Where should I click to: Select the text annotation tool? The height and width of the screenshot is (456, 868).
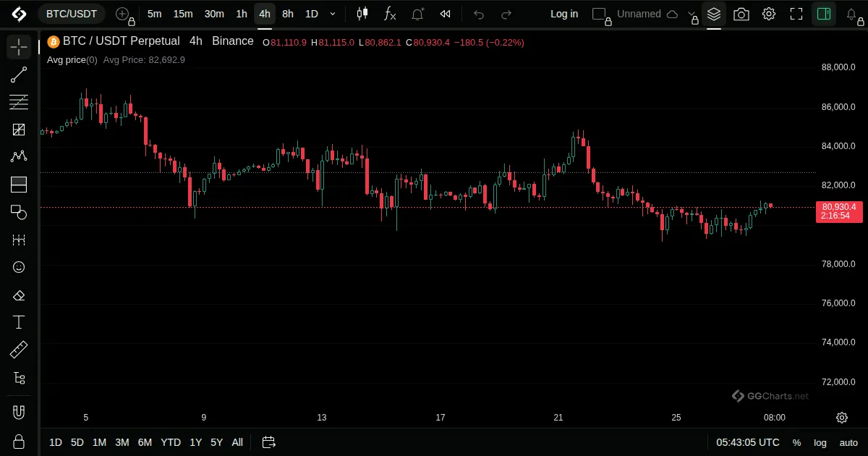click(x=19, y=323)
